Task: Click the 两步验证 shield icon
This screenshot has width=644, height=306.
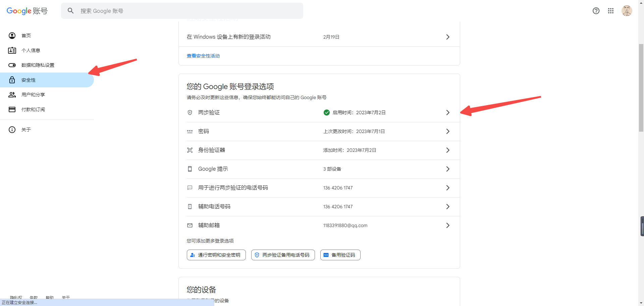Action: (x=190, y=113)
